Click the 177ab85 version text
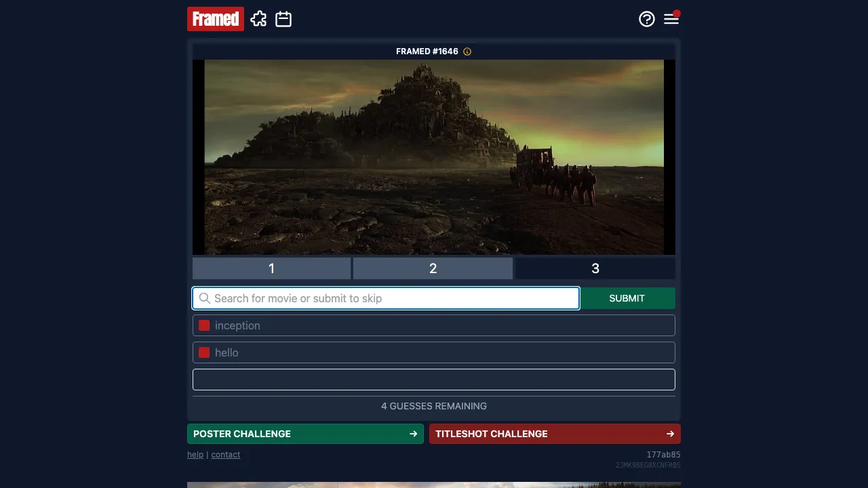868x488 pixels. point(664,455)
